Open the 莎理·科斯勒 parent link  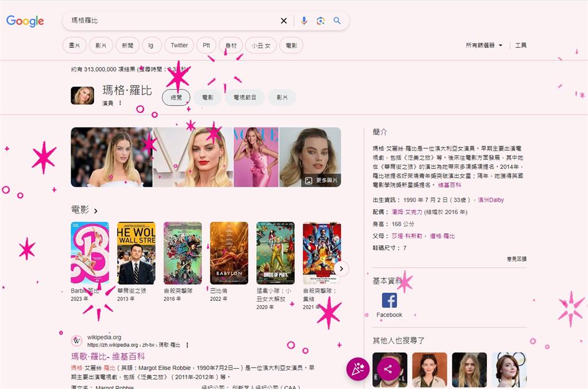click(407, 236)
